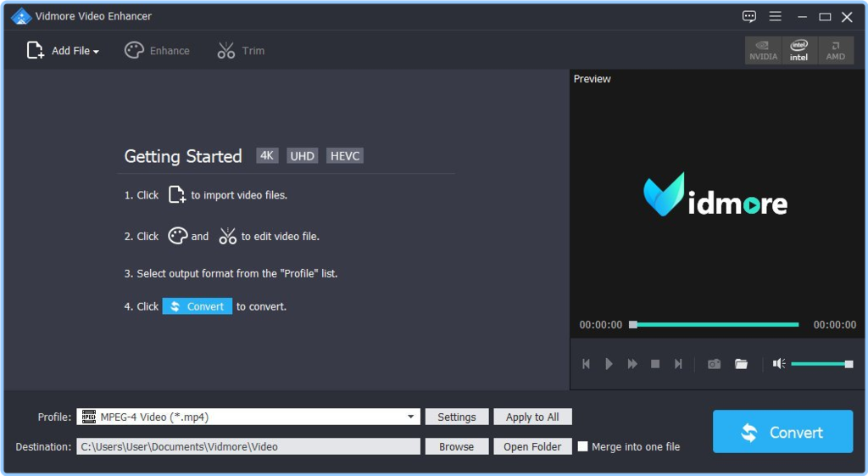
Task: Click the end time 00:00:00 label
Action: coord(835,325)
